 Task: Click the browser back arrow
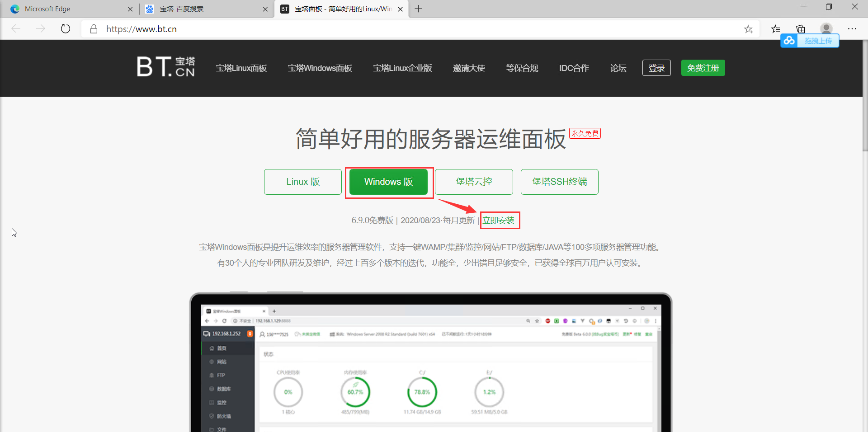(x=16, y=29)
